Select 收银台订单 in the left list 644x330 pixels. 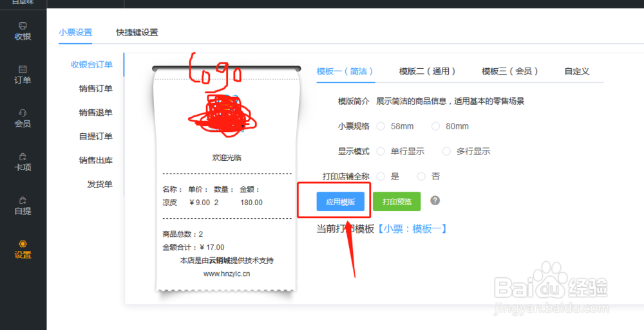tap(91, 64)
